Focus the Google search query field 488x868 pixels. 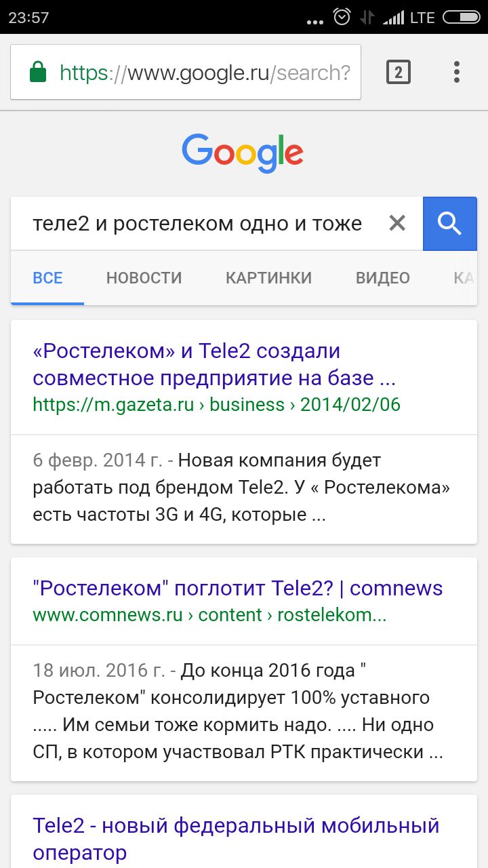point(197,223)
